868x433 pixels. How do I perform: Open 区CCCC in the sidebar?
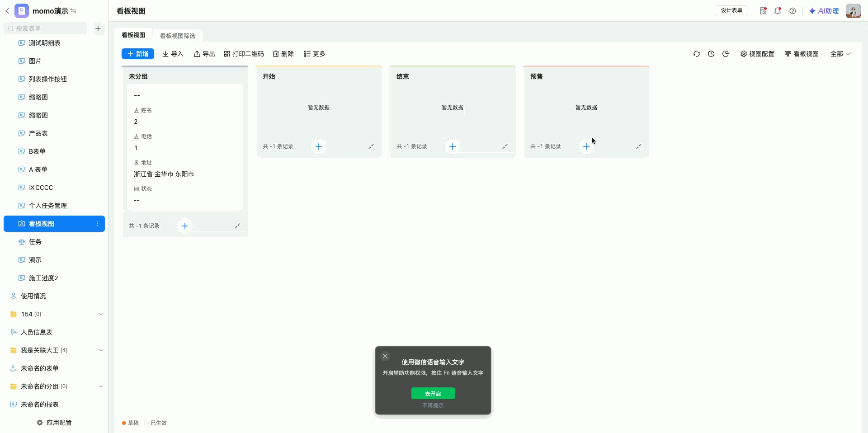point(54,188)
